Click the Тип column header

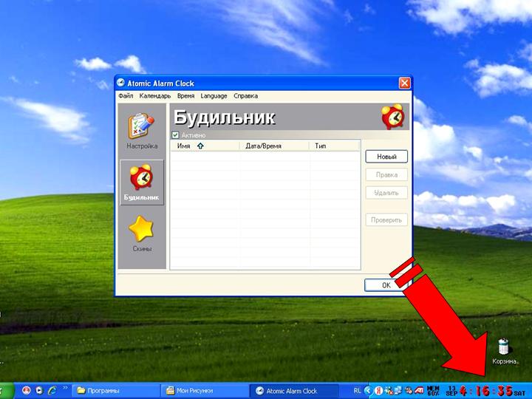tap(334, 146)
